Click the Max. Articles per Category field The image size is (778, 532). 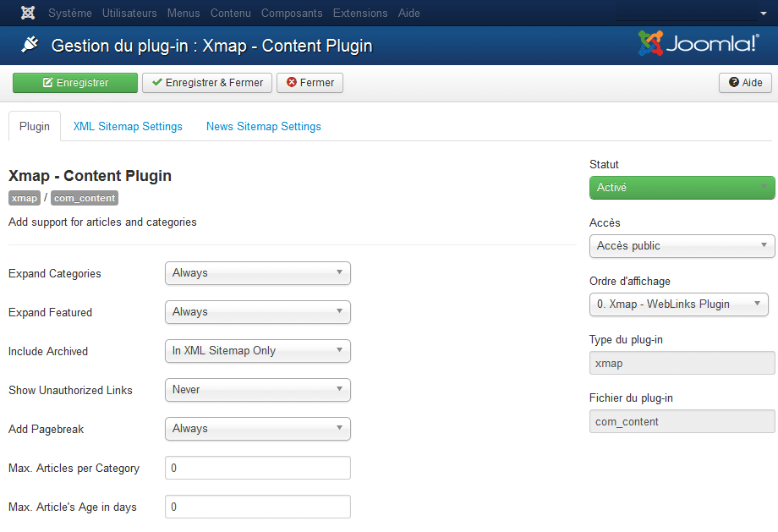click(257, 468)
